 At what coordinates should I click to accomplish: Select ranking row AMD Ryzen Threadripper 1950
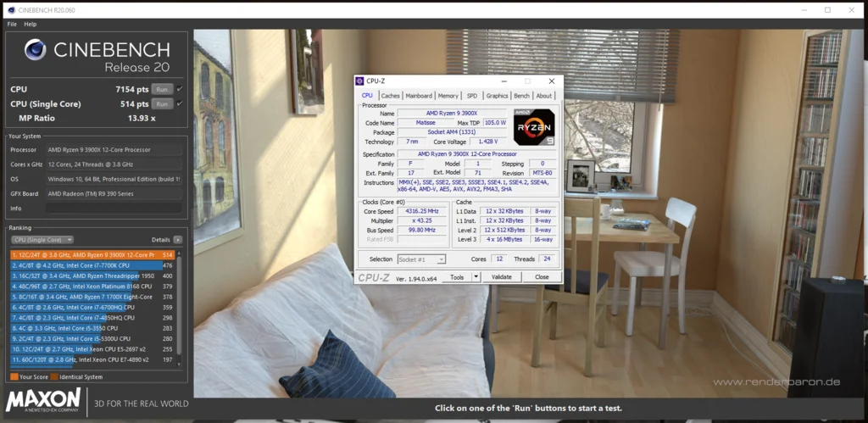coord(92,276)
